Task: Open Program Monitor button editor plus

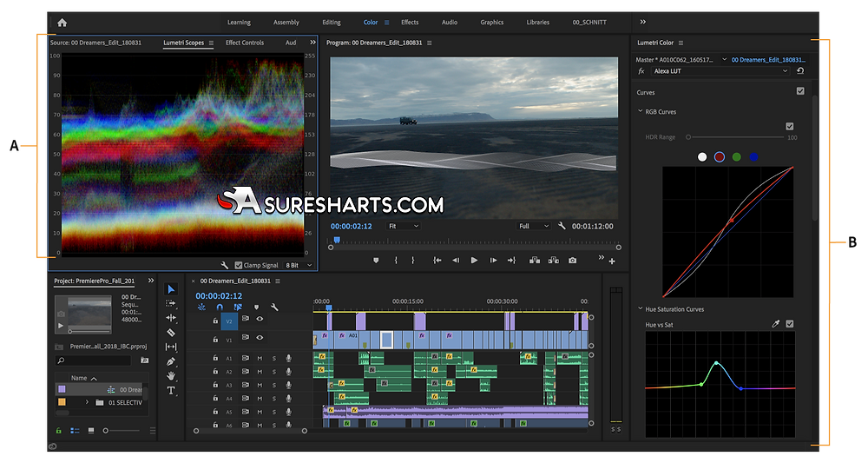Action: coord(612,261)
